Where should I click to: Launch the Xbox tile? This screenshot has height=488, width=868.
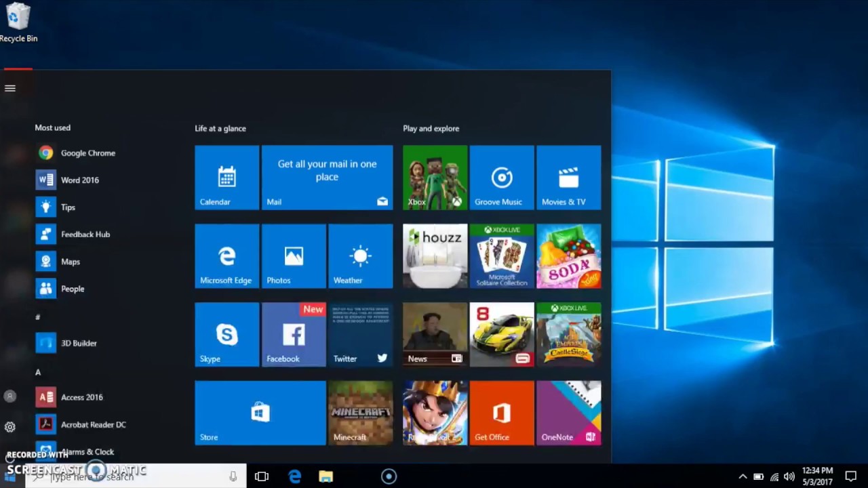tap(435, 178)
